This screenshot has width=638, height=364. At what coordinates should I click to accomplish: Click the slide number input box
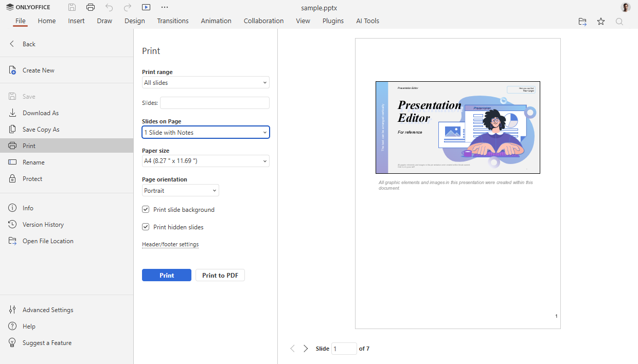344,349
